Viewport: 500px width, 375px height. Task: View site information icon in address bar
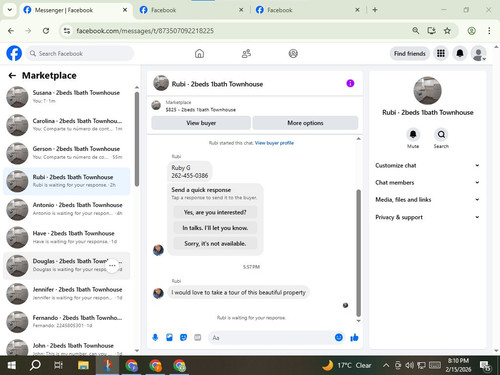coord(67,31)
